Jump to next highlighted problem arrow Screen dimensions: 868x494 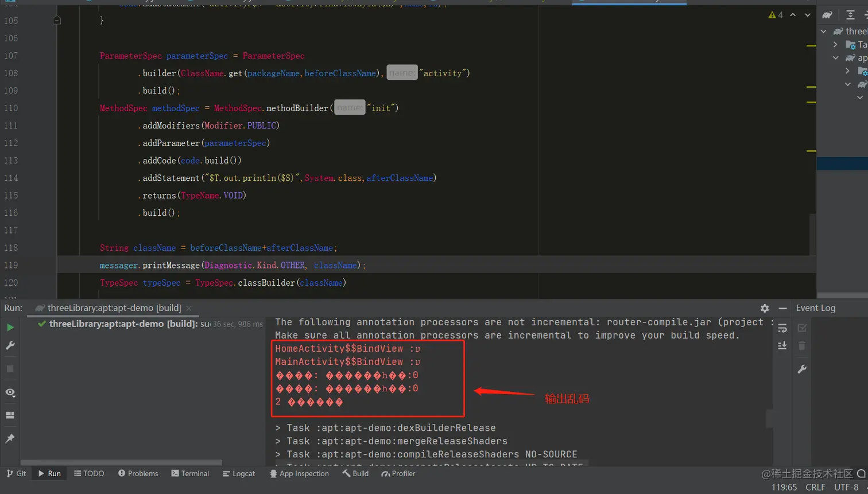(808, 15)
